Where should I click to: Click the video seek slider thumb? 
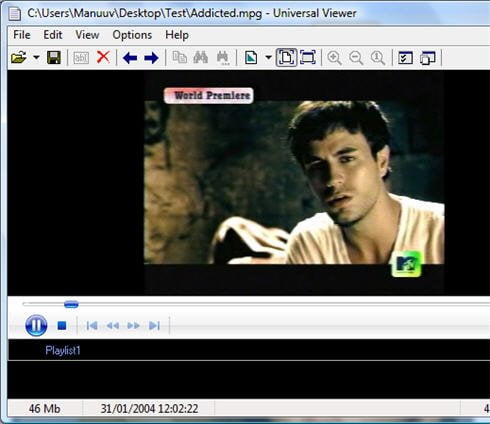[x=71, y=304]
